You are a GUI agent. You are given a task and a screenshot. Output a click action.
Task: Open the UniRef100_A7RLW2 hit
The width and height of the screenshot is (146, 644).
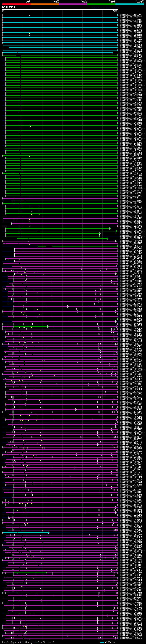tap(131, 100)
